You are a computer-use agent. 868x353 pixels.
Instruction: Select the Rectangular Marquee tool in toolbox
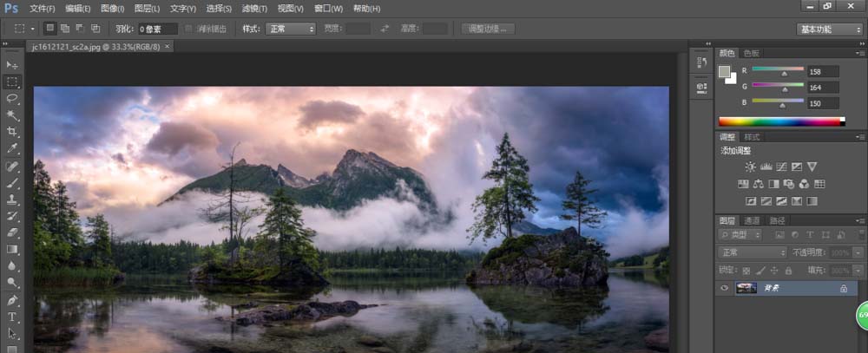(12, 82)
